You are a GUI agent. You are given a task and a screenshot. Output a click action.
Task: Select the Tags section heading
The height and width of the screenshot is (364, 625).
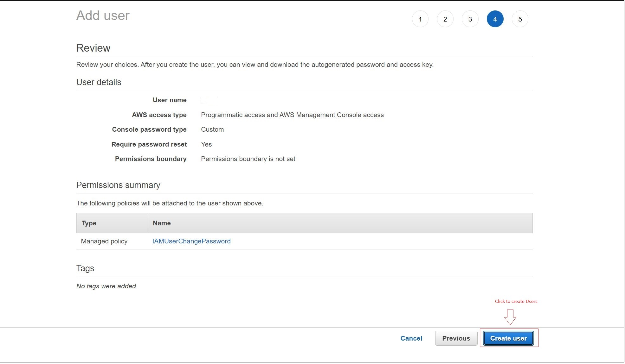click(x=85, y=268)
